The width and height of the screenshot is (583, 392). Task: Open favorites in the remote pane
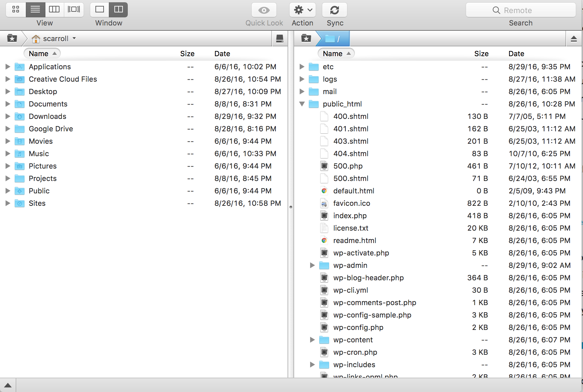click(x=306, y=39)
